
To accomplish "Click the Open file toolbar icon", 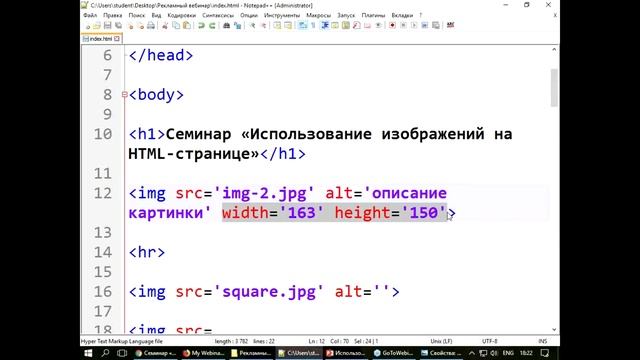I will [97, 26].
